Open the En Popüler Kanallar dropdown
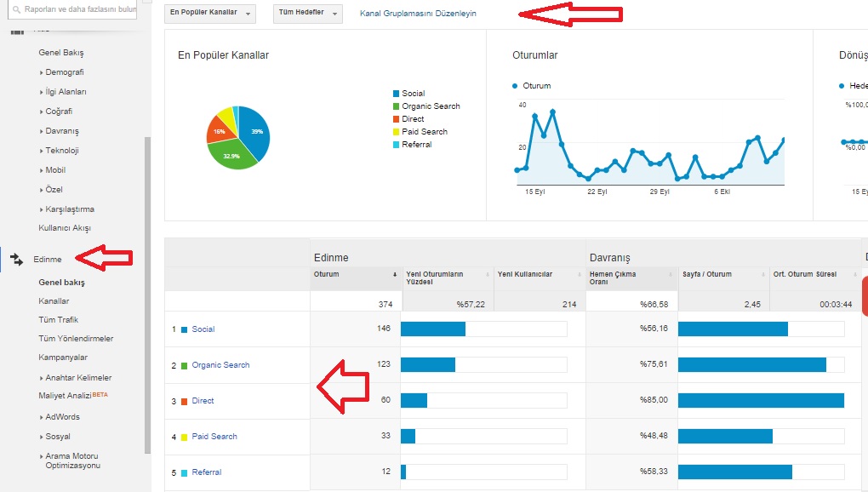 [x=211, y=14]
